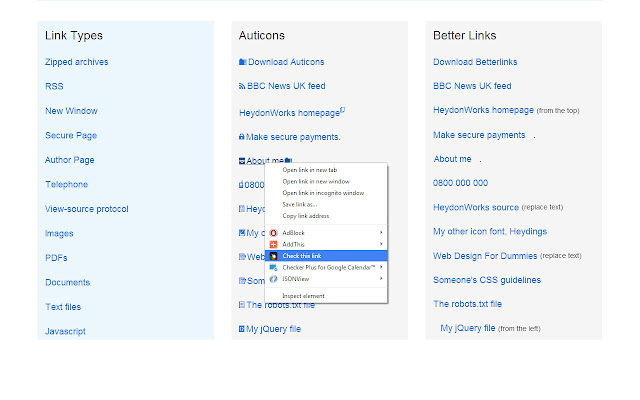
Task: Click the padlock icon before Make secure payments
Action: coord(242,137)
